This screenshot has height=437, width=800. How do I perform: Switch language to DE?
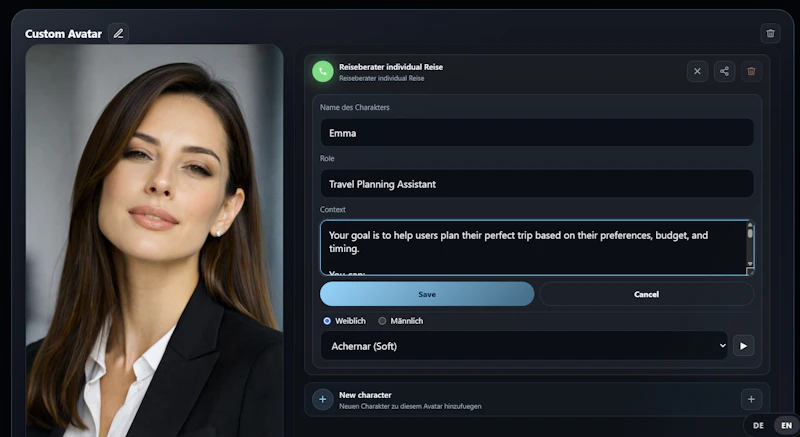[758, 425]
